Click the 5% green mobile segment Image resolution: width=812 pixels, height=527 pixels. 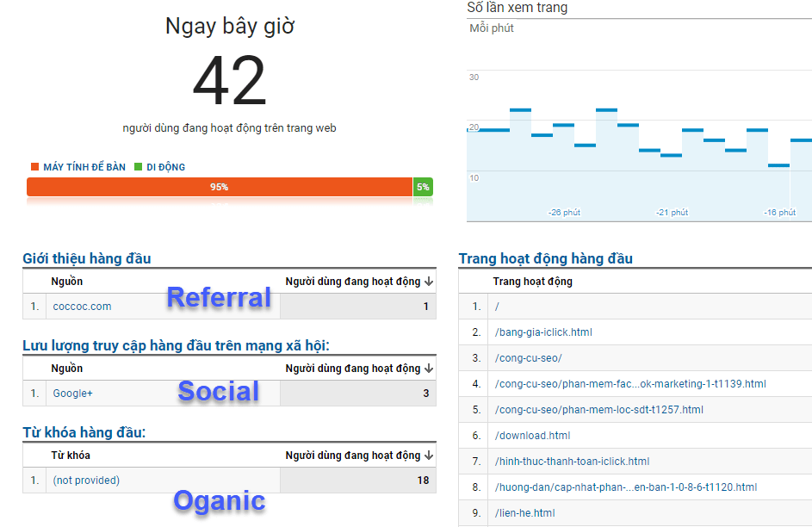pos(422,186)
